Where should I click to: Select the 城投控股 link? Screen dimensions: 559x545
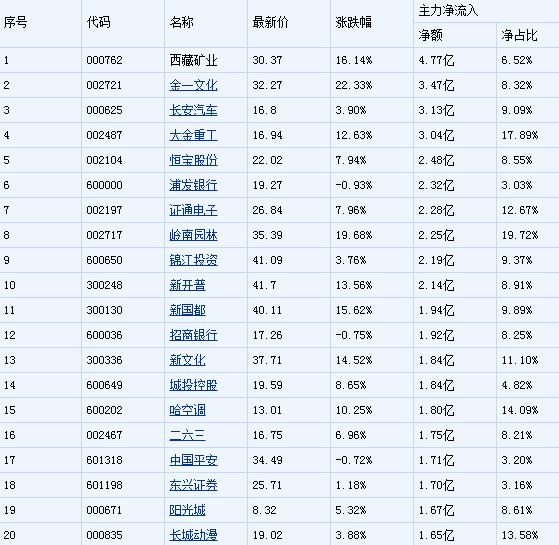click(193, 385)
